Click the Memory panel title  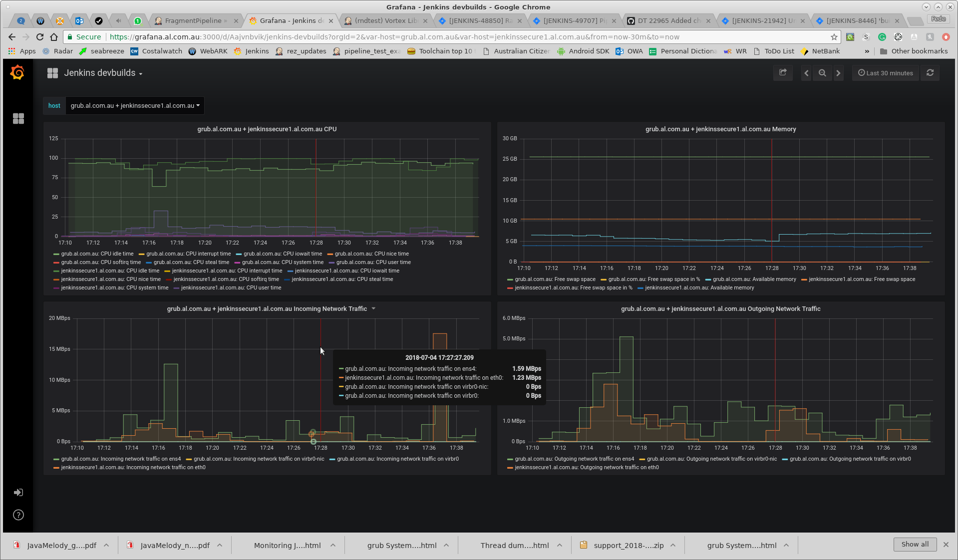720,129
